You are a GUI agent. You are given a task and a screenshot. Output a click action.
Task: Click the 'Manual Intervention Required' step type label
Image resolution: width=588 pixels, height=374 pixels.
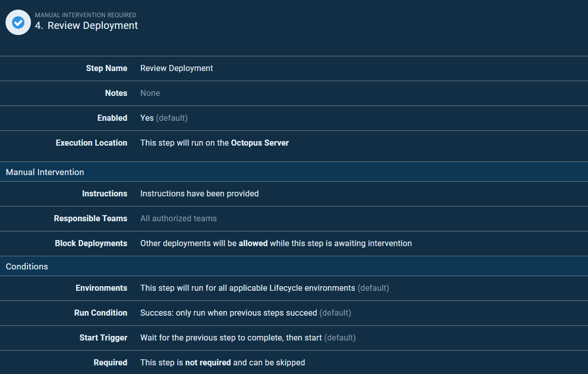(86, 15)
